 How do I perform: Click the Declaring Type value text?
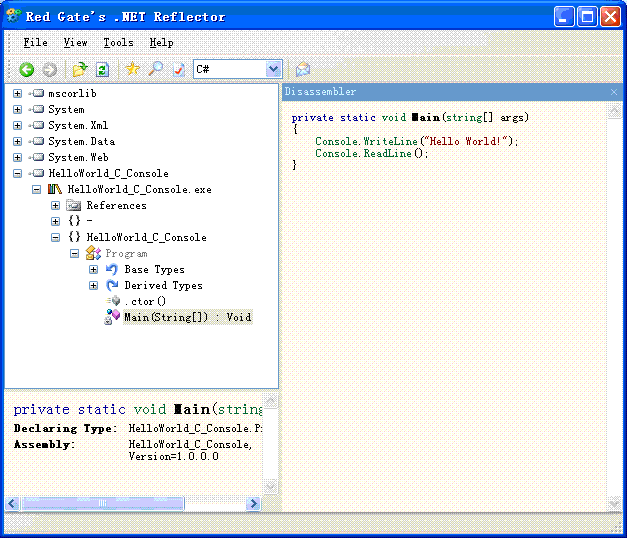tap(196, 428)
